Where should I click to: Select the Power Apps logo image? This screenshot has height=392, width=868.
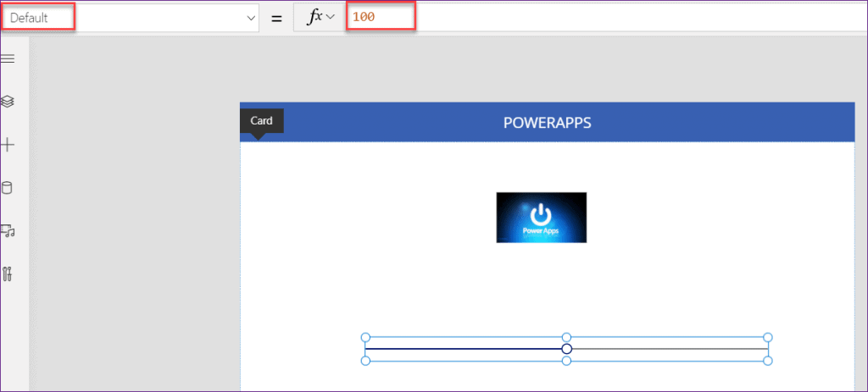pos(542,218)
